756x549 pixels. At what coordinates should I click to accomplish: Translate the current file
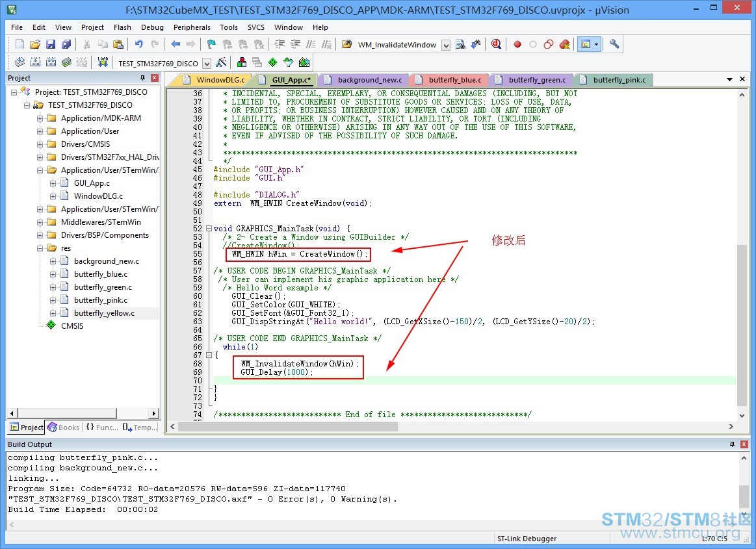[20, 62]
